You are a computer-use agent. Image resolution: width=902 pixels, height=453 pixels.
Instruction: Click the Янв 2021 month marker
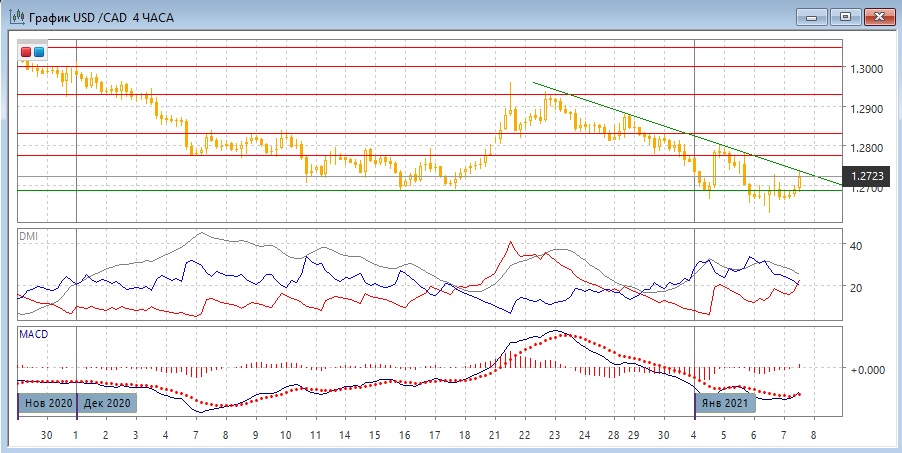pos(726,403)
